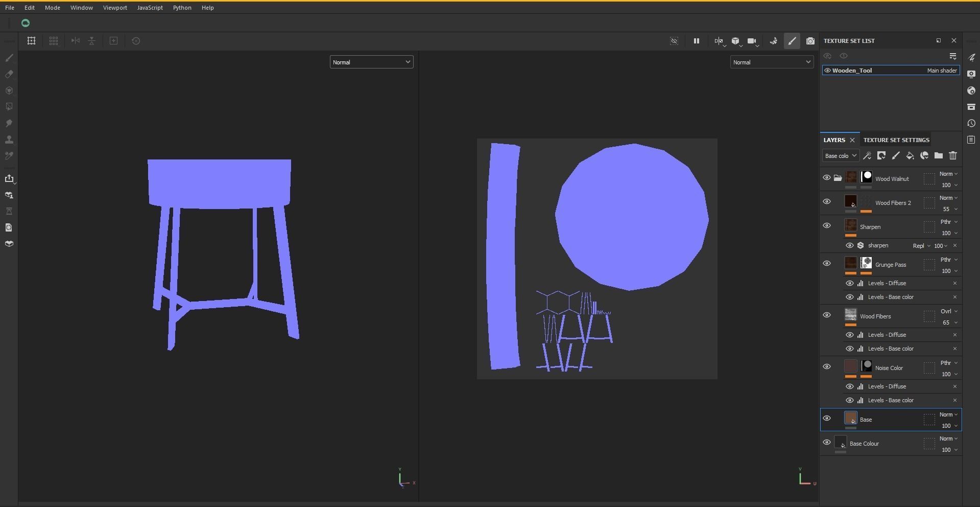Image resolution: width=980 pixels, height=507 pixels.
Task: Click the symmetry icon in top toolbar
Action: click(x=76, y=41)
